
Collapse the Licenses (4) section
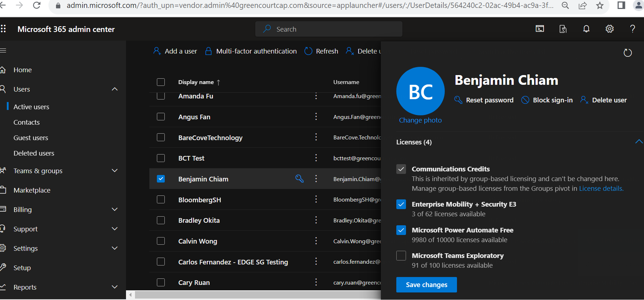coord(639,142)
